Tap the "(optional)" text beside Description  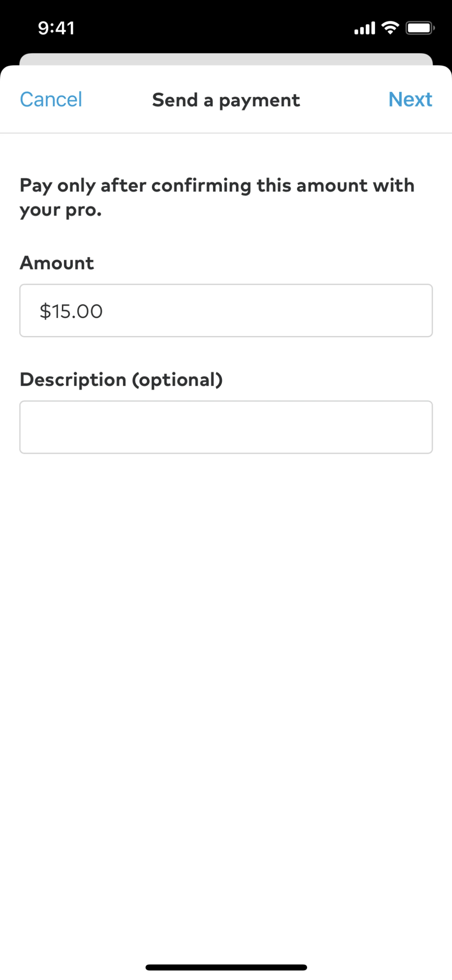pos(177,380)
